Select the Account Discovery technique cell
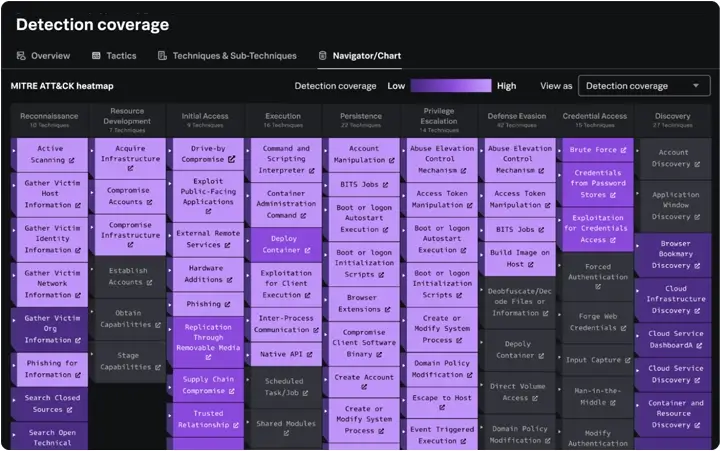The height and width of the screenshot is (451, 720). click(x=672, y=158)
